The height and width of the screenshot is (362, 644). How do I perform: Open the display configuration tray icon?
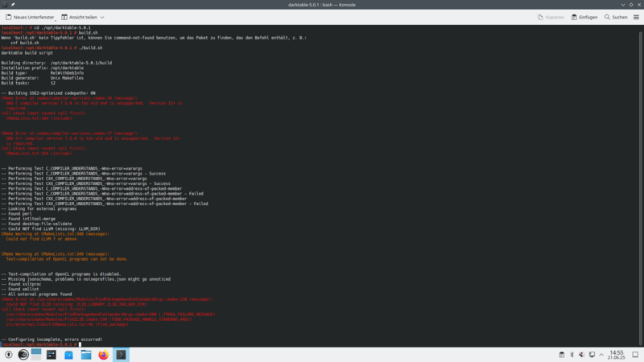point(592,355)
